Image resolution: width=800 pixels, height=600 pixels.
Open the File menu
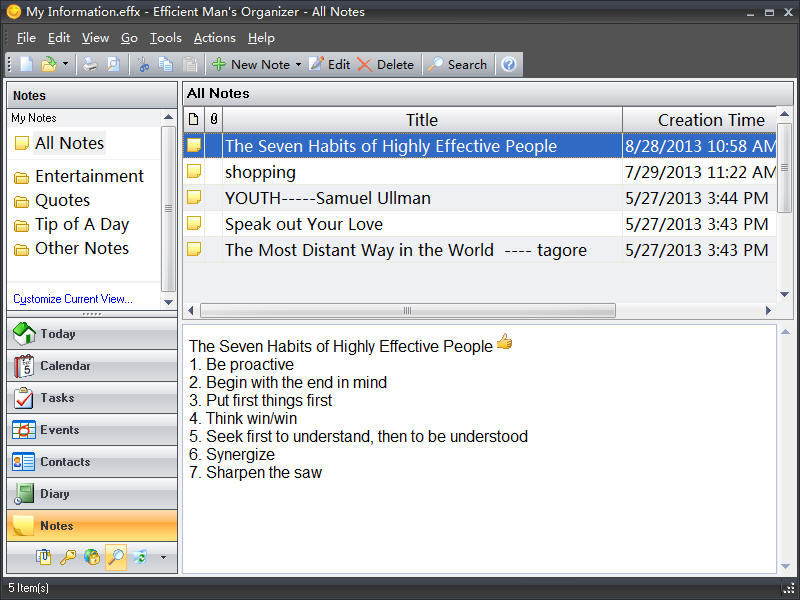click(26, 38)
